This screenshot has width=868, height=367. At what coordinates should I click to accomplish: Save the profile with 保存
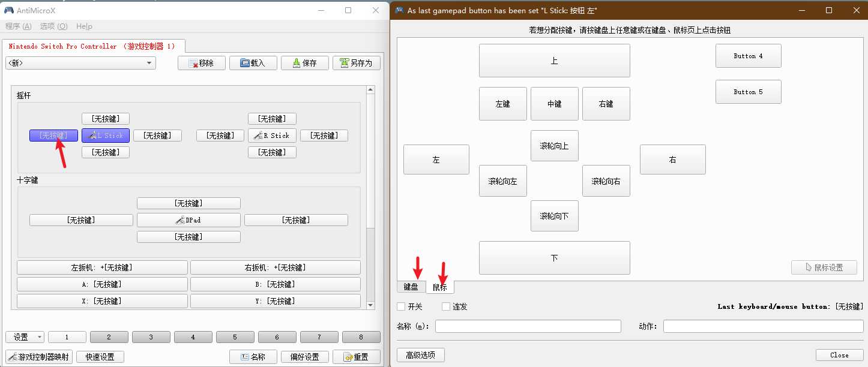pyautogui.click(x=305, y=63)
